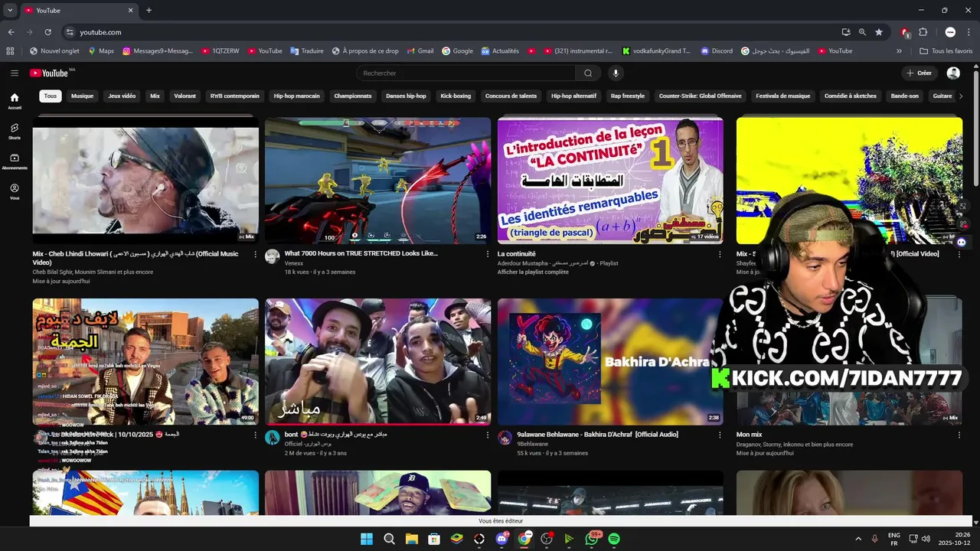The width and height of the screenshot is (980, 551).
Task: Go to Accueil in the sidebar
Action: point(15,101)
